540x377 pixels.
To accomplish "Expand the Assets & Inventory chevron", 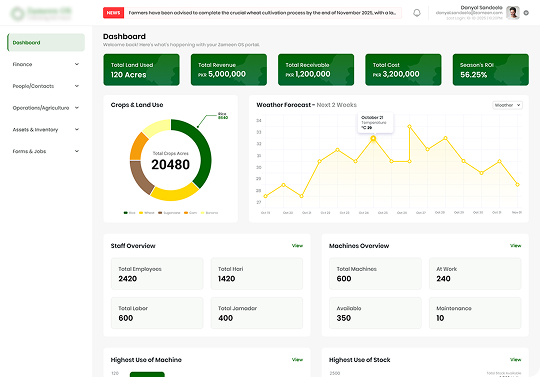I will coord(77,129).
